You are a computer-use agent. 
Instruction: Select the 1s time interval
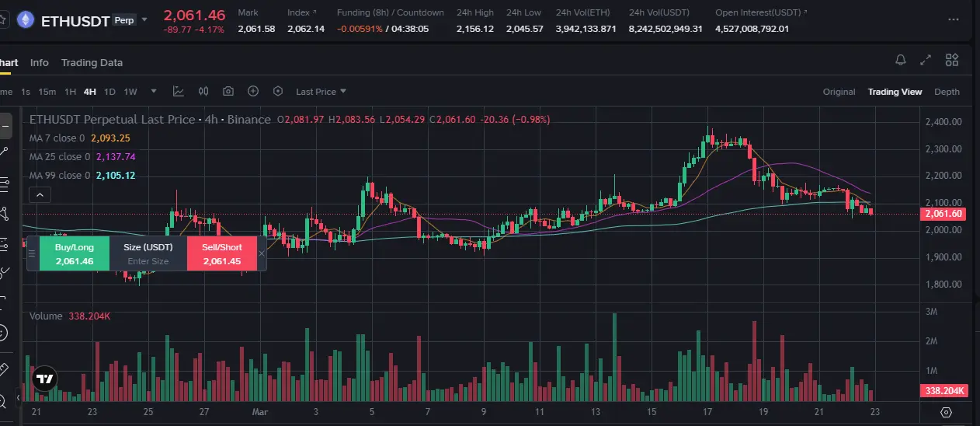point(26,92)
